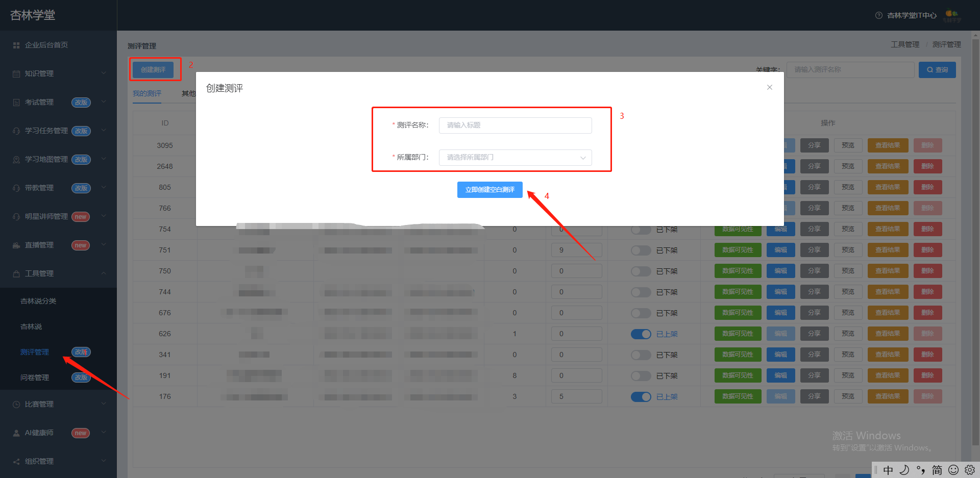
Task: Click the 关键字 search input field
Action: tap(850, 70)
